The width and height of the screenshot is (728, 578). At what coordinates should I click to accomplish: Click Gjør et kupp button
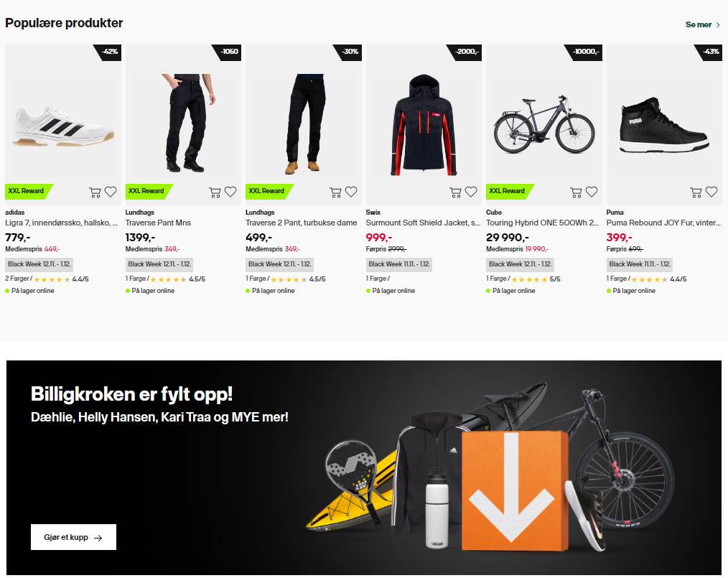pos(73,537)
